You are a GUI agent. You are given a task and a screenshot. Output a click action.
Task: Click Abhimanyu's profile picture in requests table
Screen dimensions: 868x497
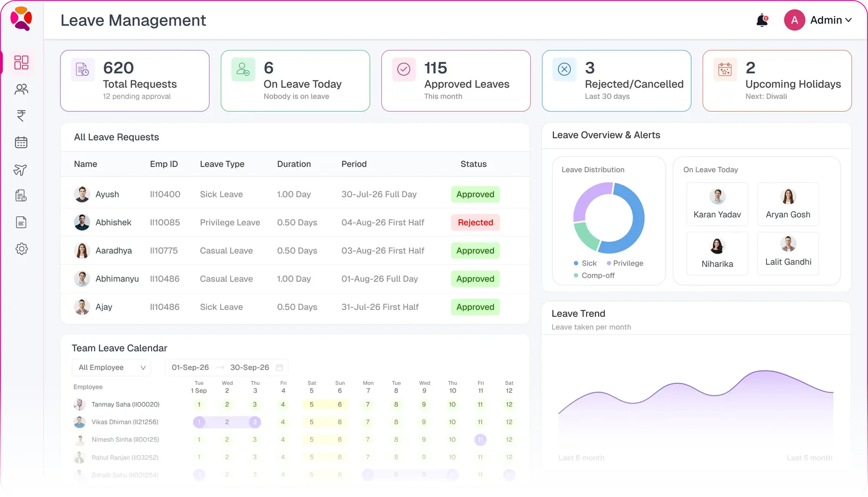tap(82, 279)
